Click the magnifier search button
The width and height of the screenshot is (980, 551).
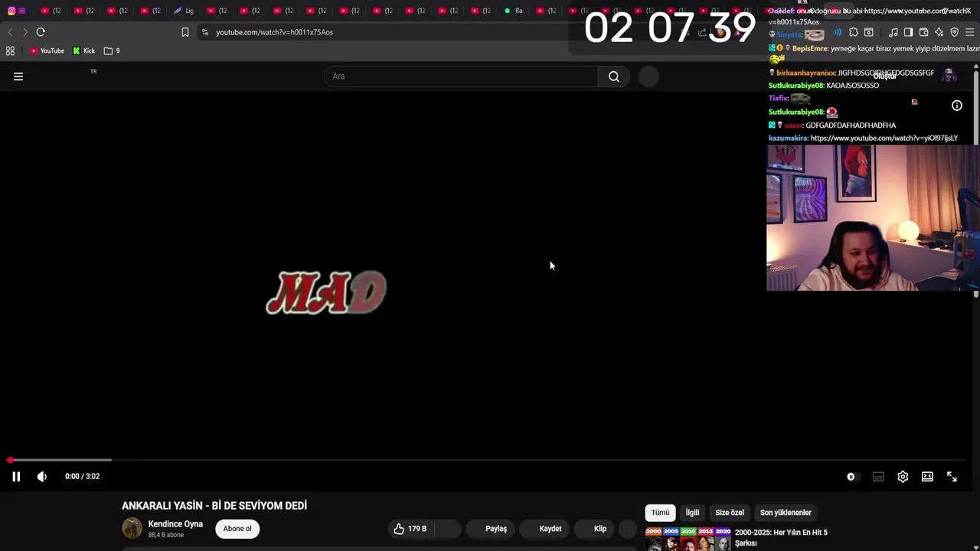pyautogui.click(x=614, y=77)
